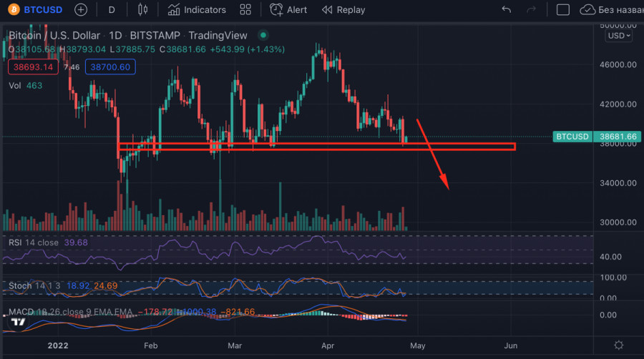Open the D timeframe interval selector
This screenshot has height=359, width=644.
click(x=112, y=10)
